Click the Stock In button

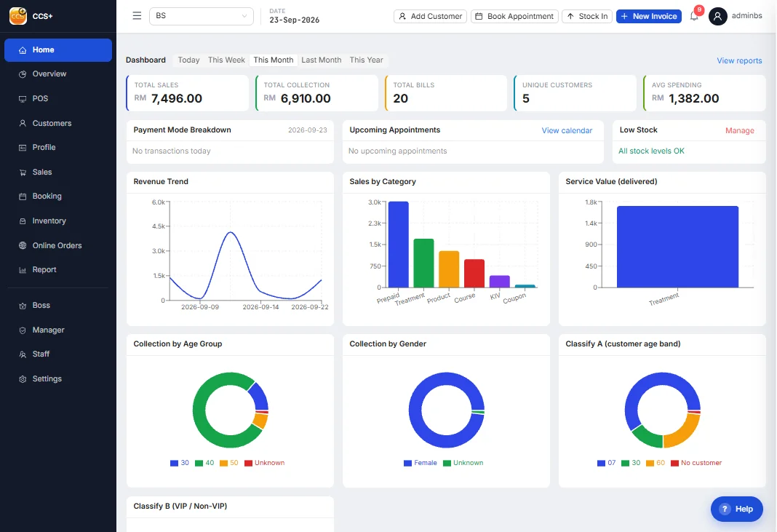click(587, 16)
